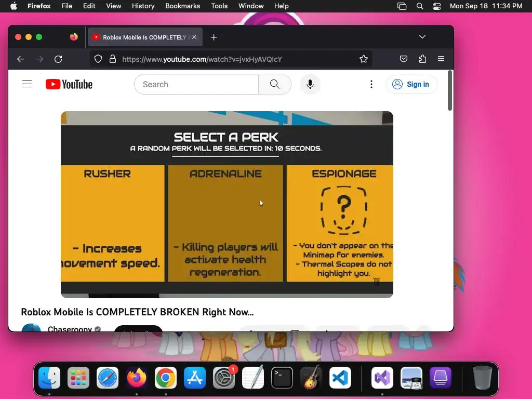Open the Firefox extensions puzzle icon
The image size is (532, 399).
(x=422, y=59)
